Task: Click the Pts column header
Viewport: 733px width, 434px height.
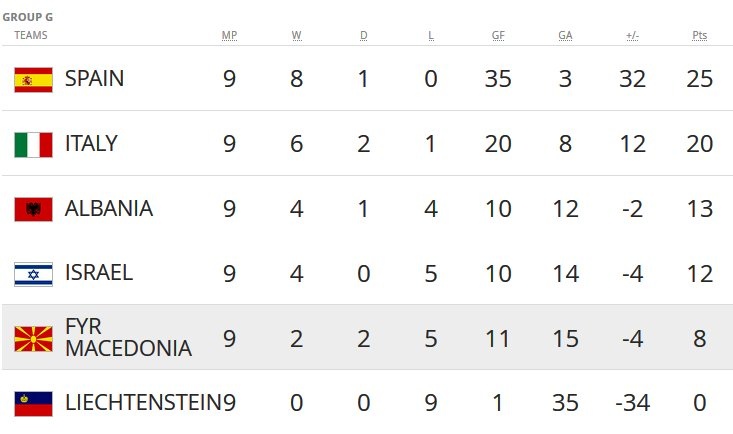Action: pos(699,36)
